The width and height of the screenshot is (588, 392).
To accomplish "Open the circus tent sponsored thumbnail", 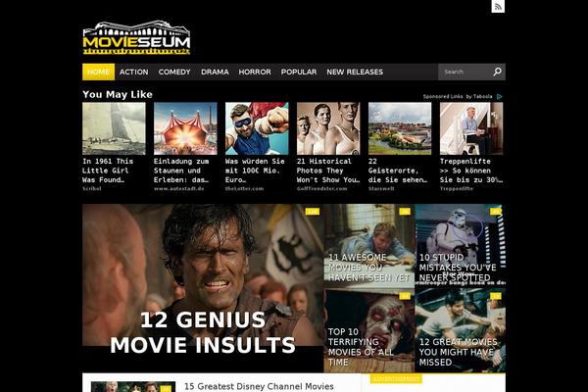I will pyautogui.click(x=185, y=128).
